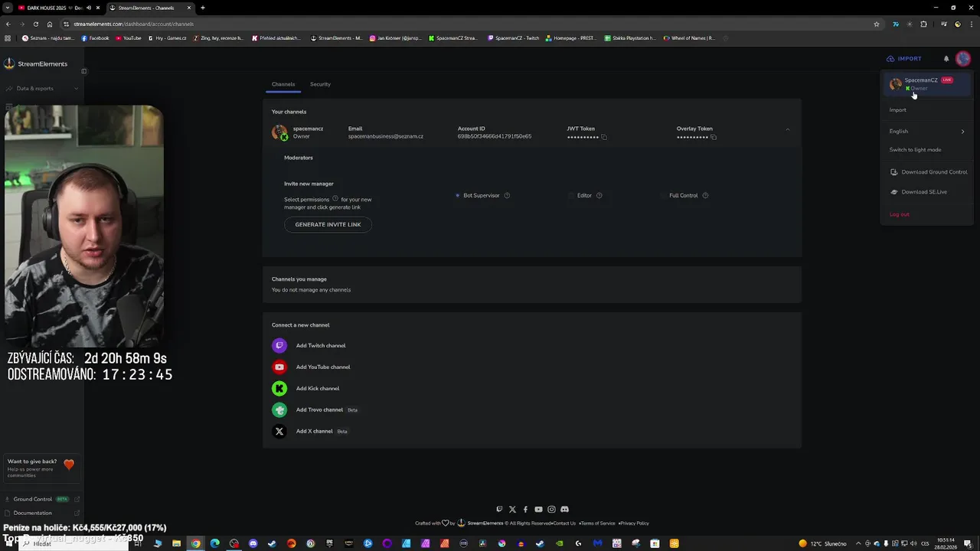Open Documentation link in sidebar
980x551 pixels.
point(42,513)
